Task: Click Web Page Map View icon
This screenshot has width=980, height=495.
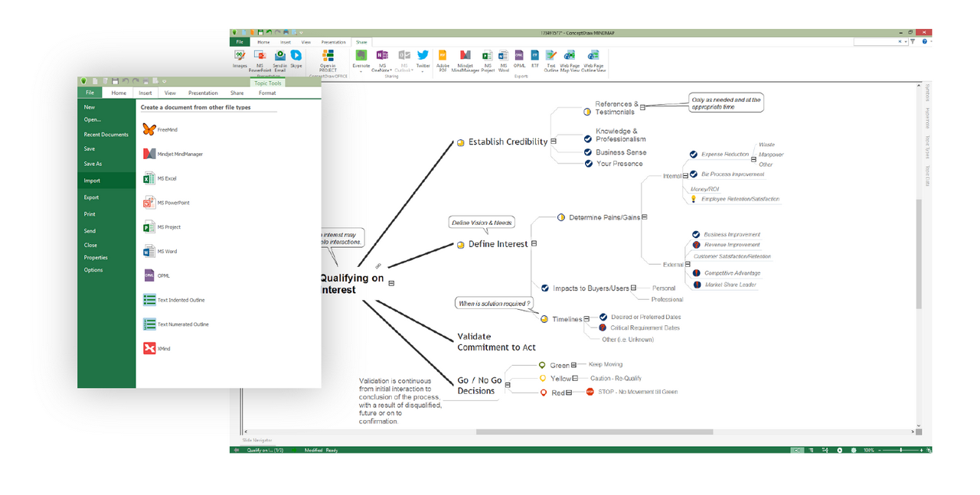Action: [x=570, y=55]
